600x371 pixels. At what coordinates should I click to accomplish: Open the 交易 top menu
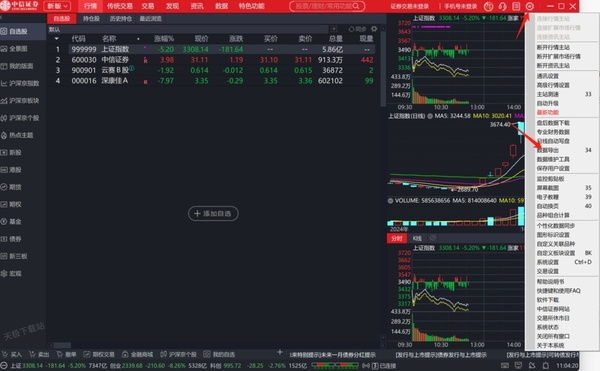point(148,6)
